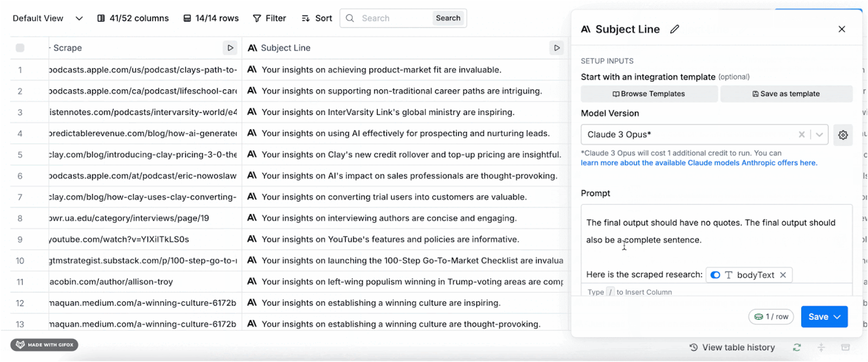This screenshot has height=362, width=868.
Task: Select row number 10
Action: [20, 261]
